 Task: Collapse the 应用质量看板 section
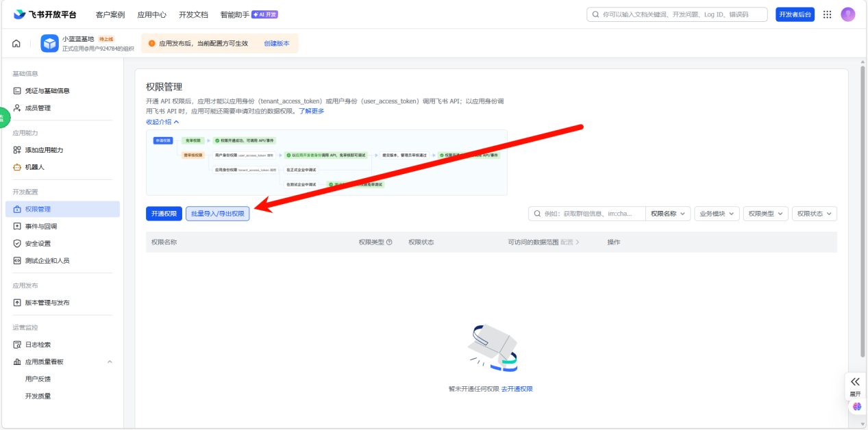click(x=108, y=362)
